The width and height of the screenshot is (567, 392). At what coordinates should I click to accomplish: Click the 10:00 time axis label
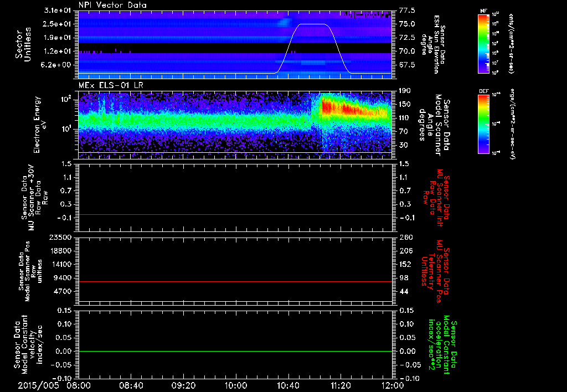tap(236, 385)
